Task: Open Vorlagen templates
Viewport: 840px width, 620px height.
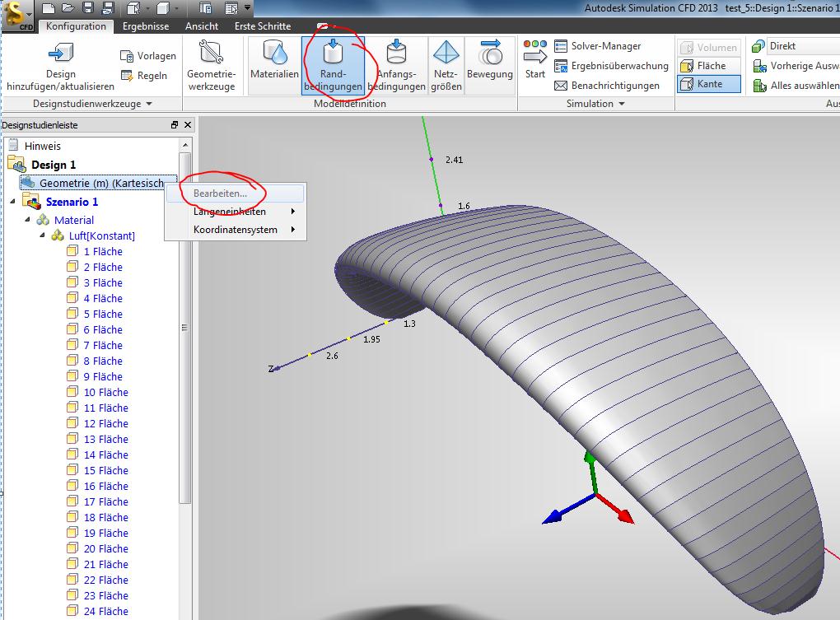Action: click(x=148, y=56)
